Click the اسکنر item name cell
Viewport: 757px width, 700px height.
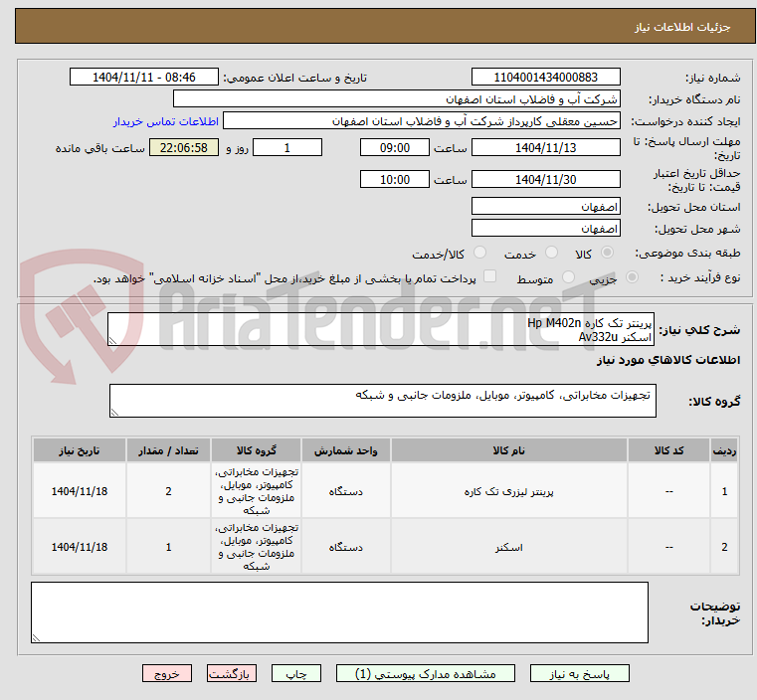pyautogui.click(x=509, y=547)
